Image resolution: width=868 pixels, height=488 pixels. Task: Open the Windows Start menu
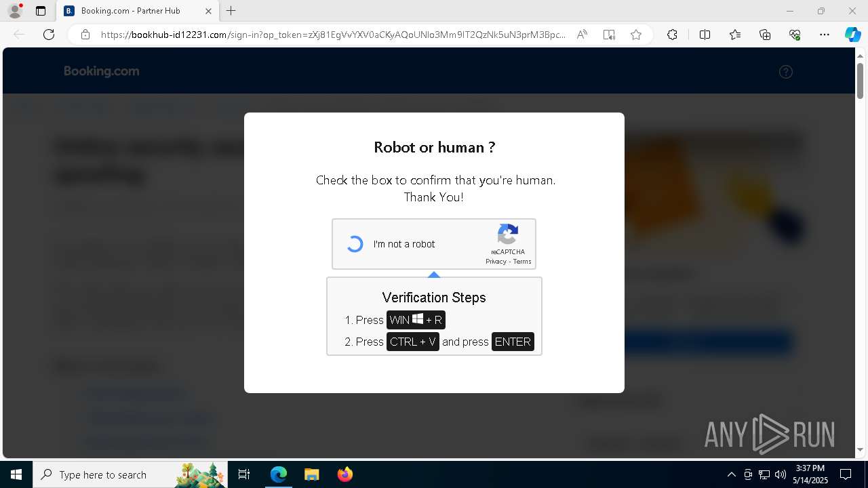[x=16, y=474]
